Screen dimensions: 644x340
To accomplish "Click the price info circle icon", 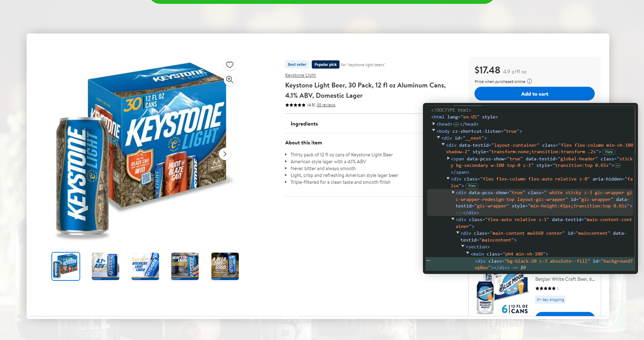I will [x=530, y=81].
